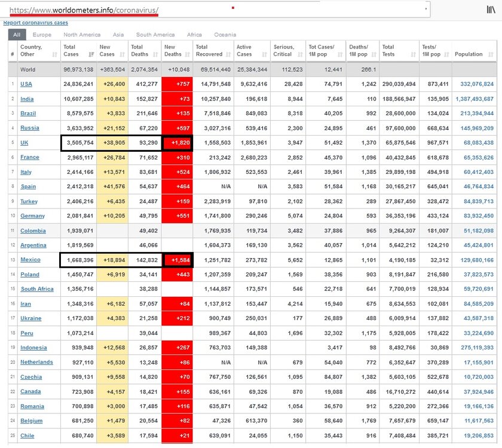This screenshot has height=448, width=502.
Task: Open the Mexico country page
Action: [x=30, y=260]
